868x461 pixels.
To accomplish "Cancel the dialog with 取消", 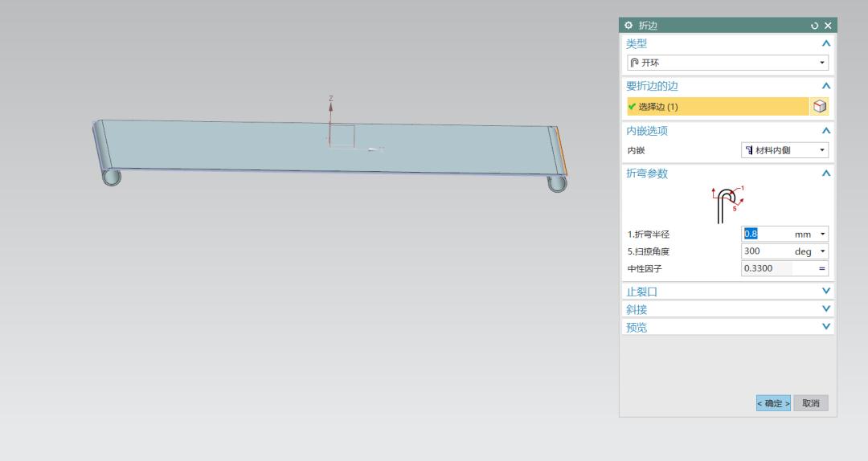I will (x=811, y=403).
